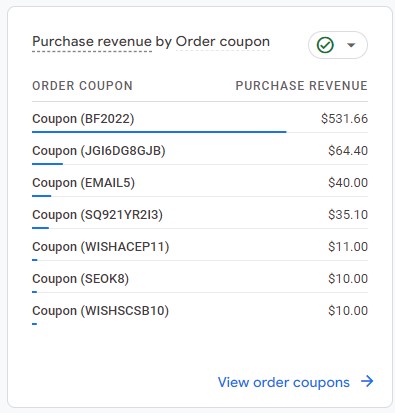Click the Coupon (WISHACEP11) row
The image size is (395, 413).
tap(200, 247)
